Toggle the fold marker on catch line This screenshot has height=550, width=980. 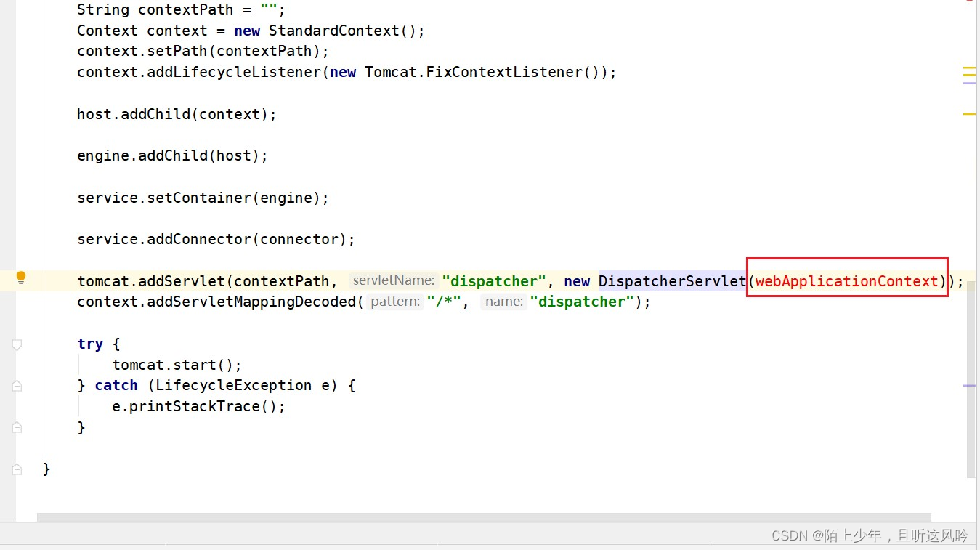click(x=17, y=386)
